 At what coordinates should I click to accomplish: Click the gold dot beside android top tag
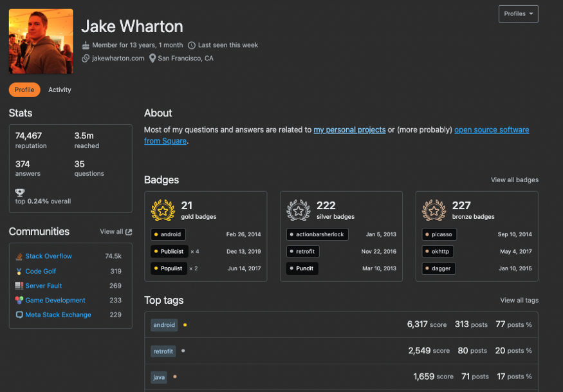coord(185,325)
